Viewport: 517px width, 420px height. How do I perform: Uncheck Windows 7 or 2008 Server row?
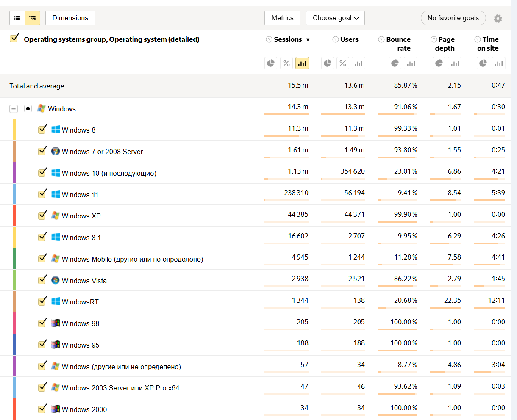click(x=42, y=151)
